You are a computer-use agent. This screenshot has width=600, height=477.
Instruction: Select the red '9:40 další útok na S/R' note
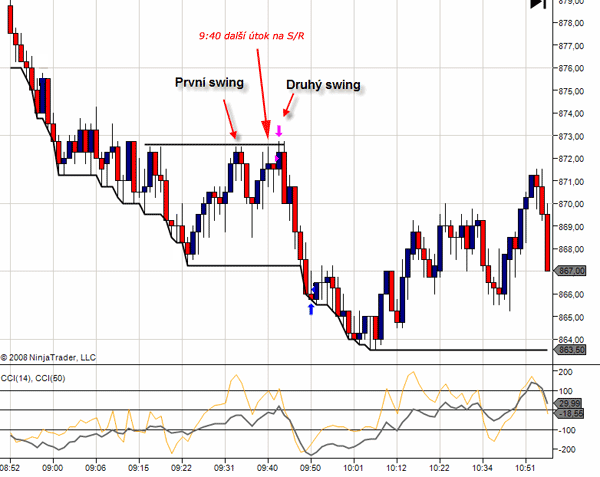[251, 36]
